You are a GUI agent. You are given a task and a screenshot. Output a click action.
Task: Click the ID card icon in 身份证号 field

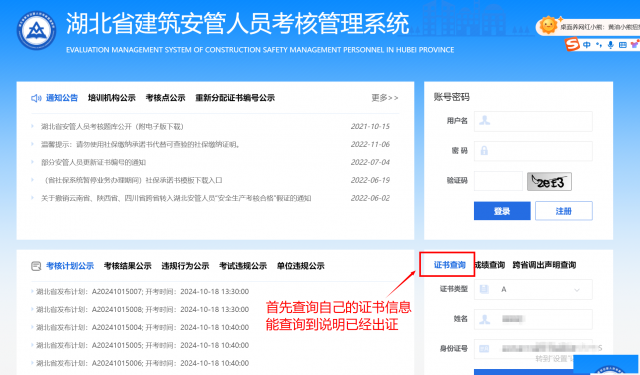484,349
